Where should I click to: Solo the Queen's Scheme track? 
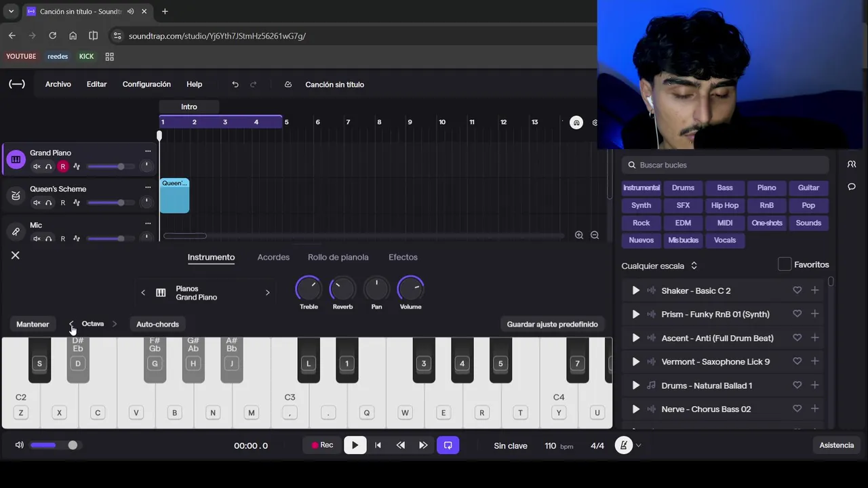[49, 203]
